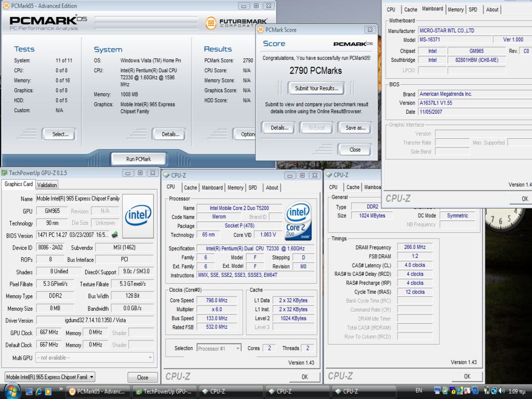The image size is (532, 399).
Task: Click BIOS Version 'A1637IL1 V1.55' value
Action: 475,103
